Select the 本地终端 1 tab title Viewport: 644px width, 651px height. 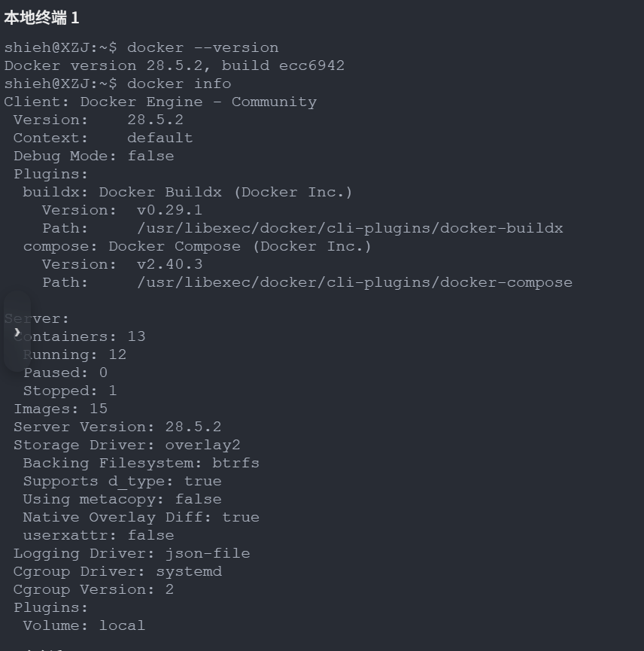(41, 17)
